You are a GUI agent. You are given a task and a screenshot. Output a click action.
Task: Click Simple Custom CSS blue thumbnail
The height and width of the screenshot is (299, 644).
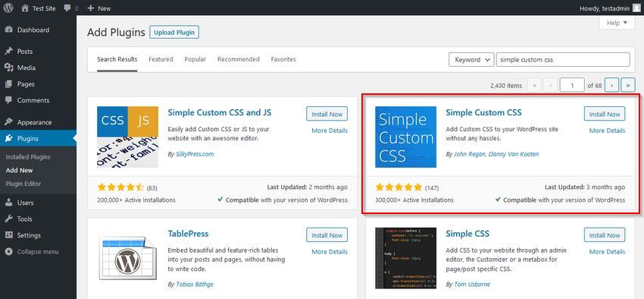point(406,137)
